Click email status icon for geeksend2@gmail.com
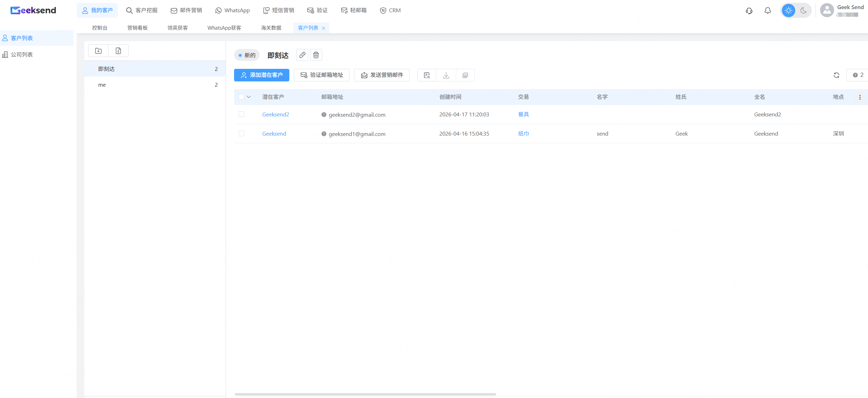Viewport: 868px width, 398px height. click(x=324, y=115)
